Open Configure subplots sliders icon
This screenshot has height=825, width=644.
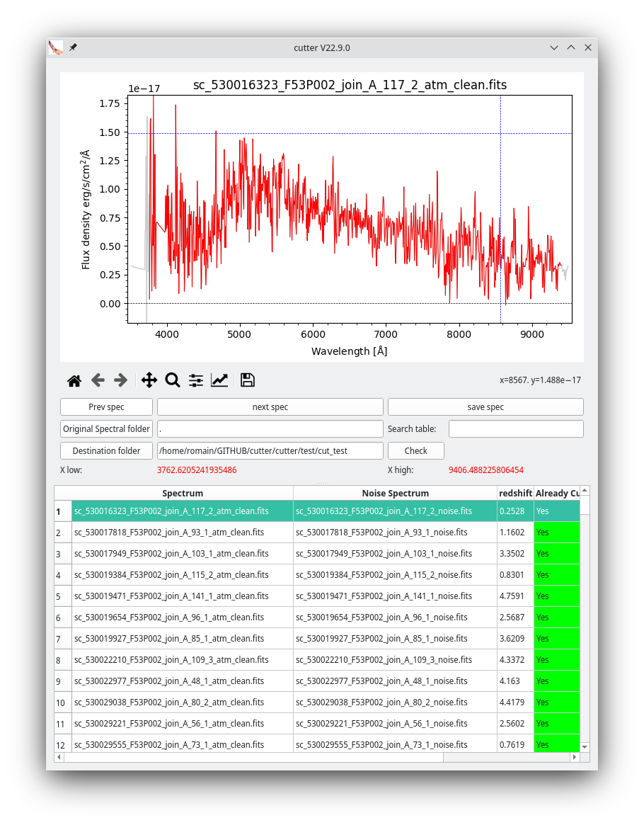click(x=196, y=380)
